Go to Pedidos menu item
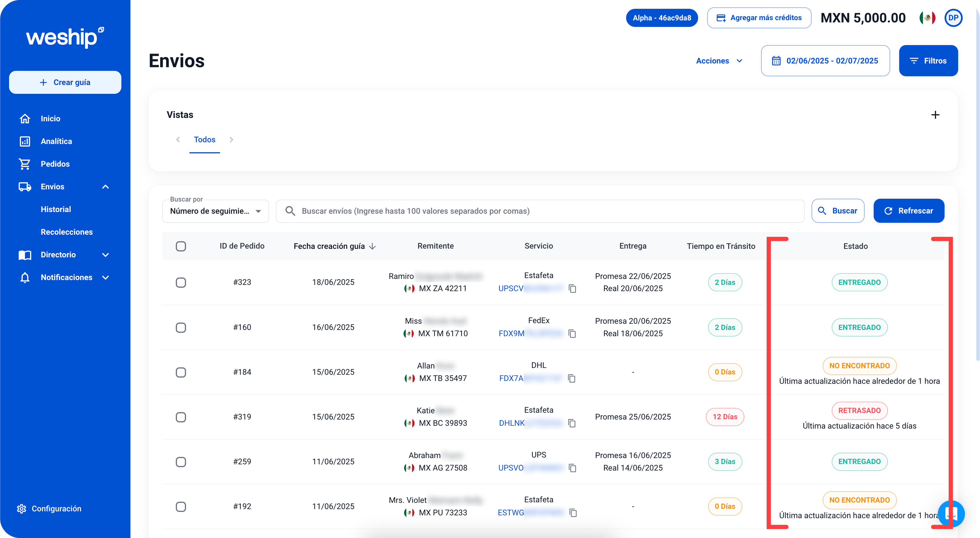Screen dimensions: 980x538 coord(55,164)
